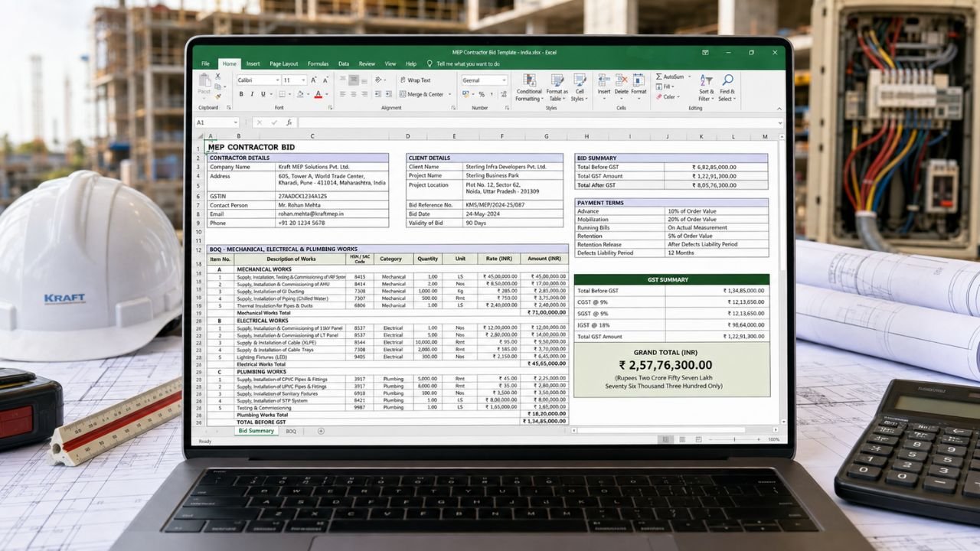980x551 pixels.
Task: Expand the Borders dropdown arrow
Action: click(289, 94)
